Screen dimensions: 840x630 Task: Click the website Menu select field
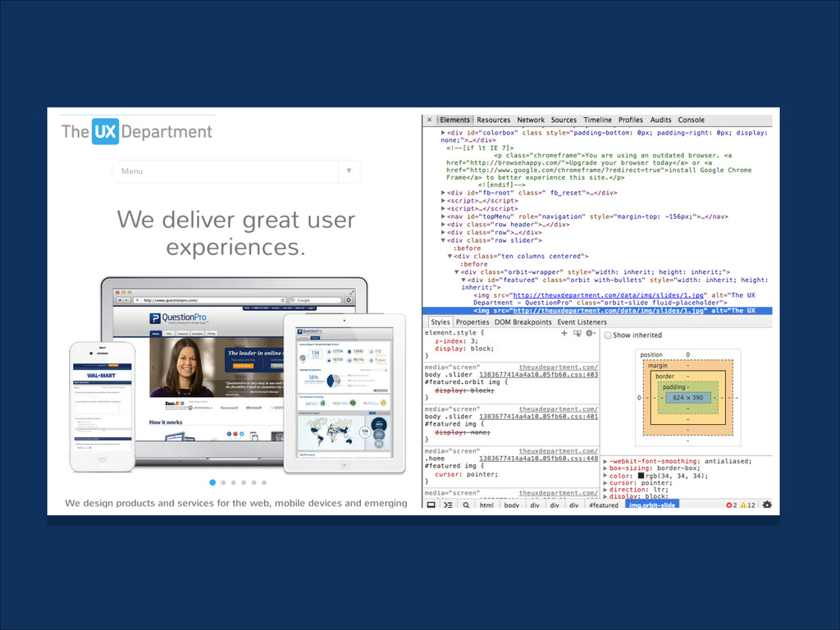tap(235, 171)
